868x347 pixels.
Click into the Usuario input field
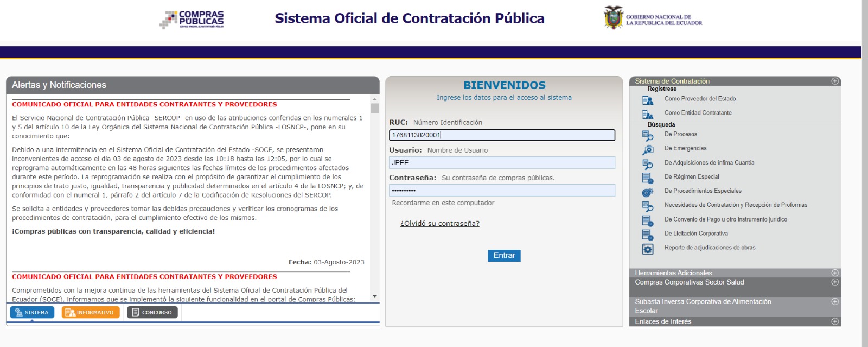(502, 163)
